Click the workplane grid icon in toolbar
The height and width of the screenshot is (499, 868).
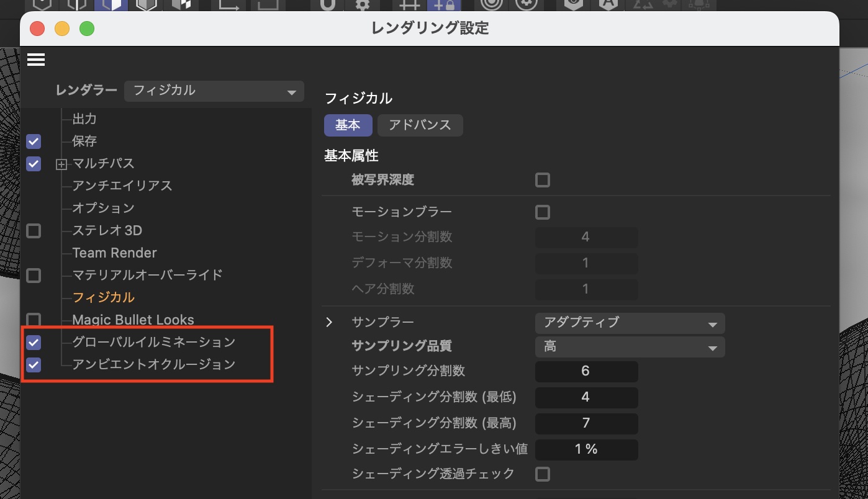(409, 5)
